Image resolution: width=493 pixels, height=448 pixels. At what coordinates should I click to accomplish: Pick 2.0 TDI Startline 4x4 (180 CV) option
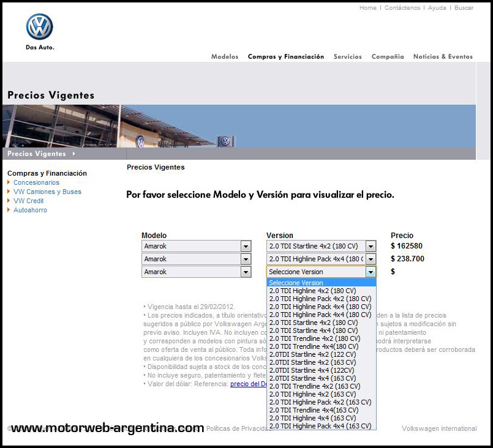[322, 330]
